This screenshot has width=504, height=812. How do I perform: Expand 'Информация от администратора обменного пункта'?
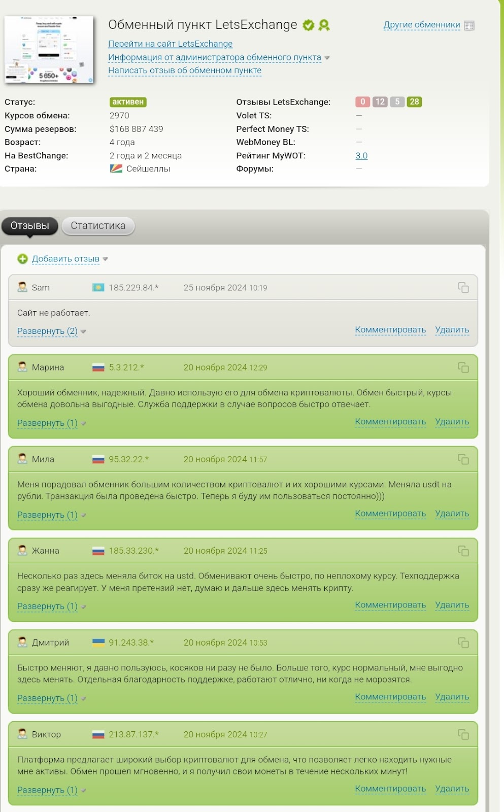point(215,57)
